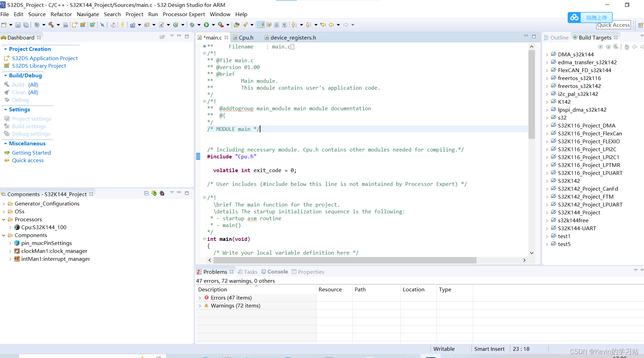Open the Getting Started link
644x358 pixels.
tap(31, 153)
